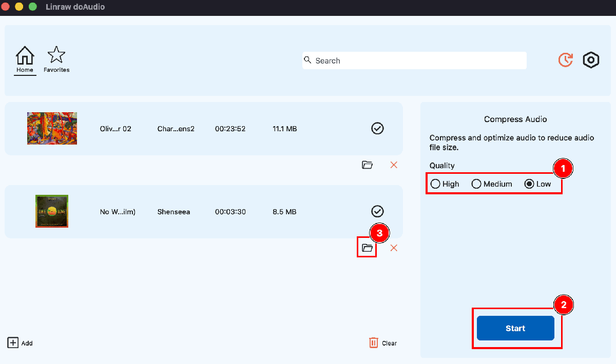Switch to the Favorites tab
This screenshot has width=616, height=364.
click(x=56, y=59)
